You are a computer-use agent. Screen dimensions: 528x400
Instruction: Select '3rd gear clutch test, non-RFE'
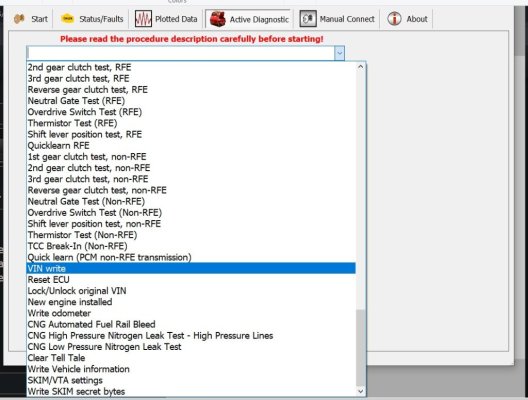pyautogui.click(x=191, y=179)
